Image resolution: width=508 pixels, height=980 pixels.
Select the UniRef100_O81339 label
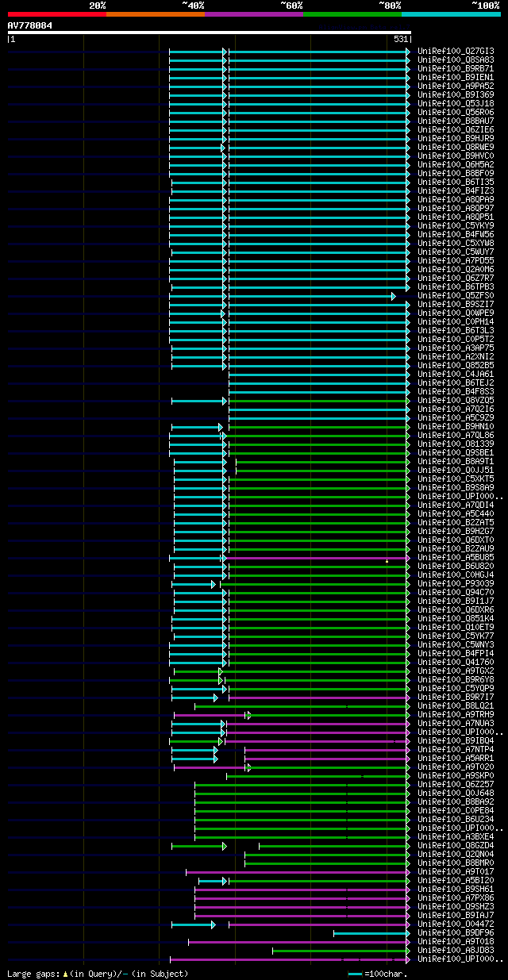(456, 444)
